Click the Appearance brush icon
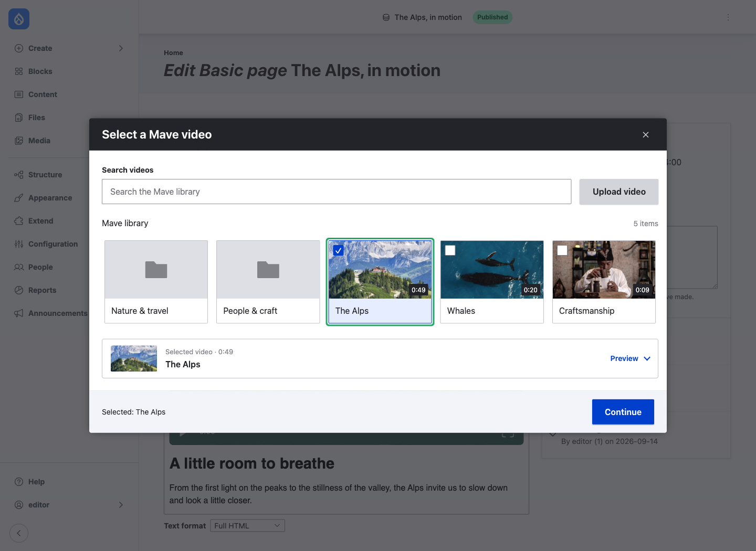 pos(19,198)
